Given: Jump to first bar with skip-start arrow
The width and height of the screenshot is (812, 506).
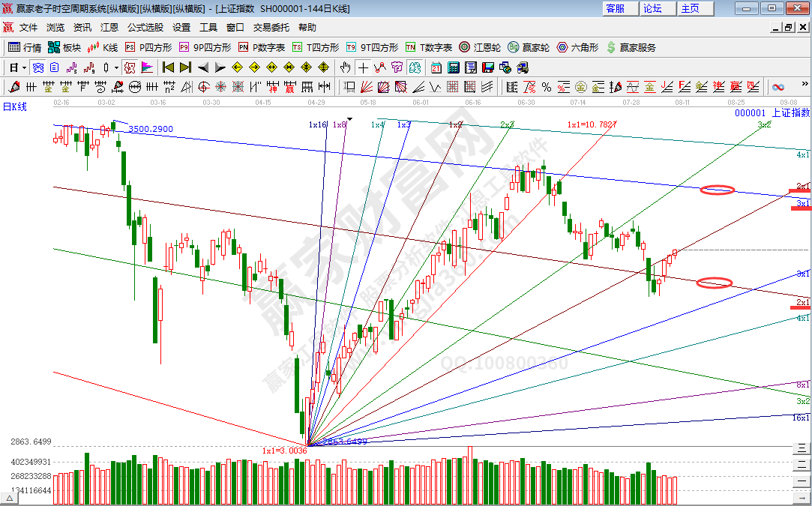Looking at the screenshot, I should pyautogui.click(x=168, y=67).
